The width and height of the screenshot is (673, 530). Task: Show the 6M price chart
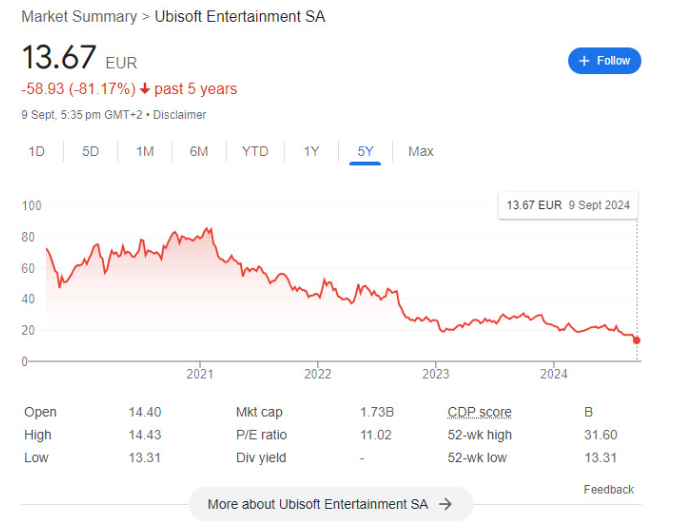pyautogui.click(x=199, y=151)
